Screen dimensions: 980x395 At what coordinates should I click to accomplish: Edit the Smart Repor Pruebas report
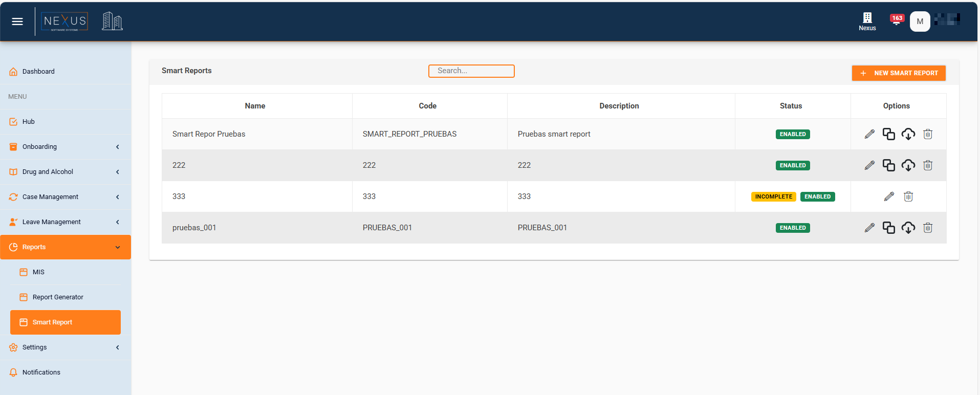pos(869,134)
